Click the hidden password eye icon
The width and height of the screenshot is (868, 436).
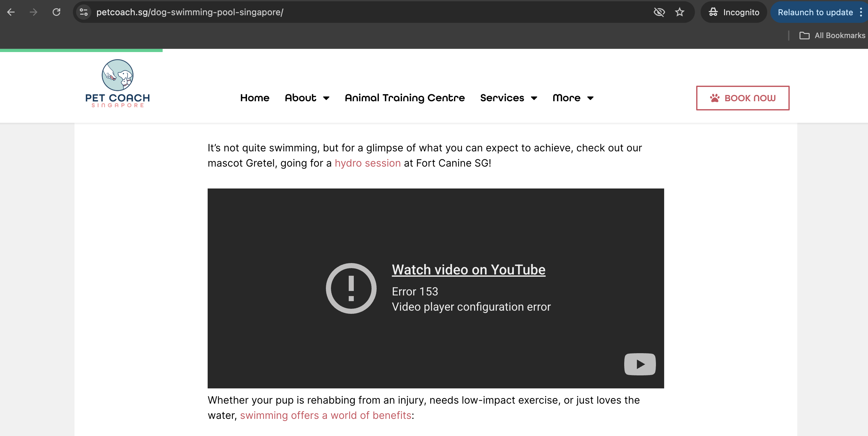(x=659, y=12)
